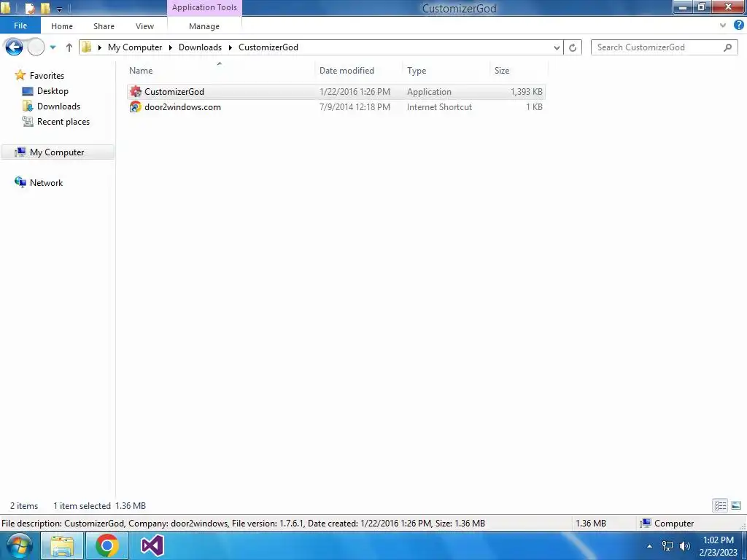Select My Computer in the navigation pane
Viewport: 747px width, 560px height.
tap(57, 152)
